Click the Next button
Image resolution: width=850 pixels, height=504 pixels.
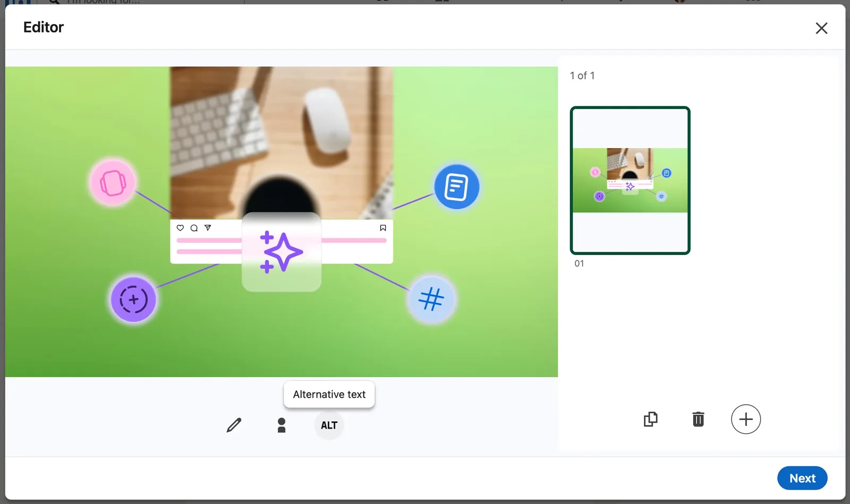pyautogui.click(x=802, y=478)
